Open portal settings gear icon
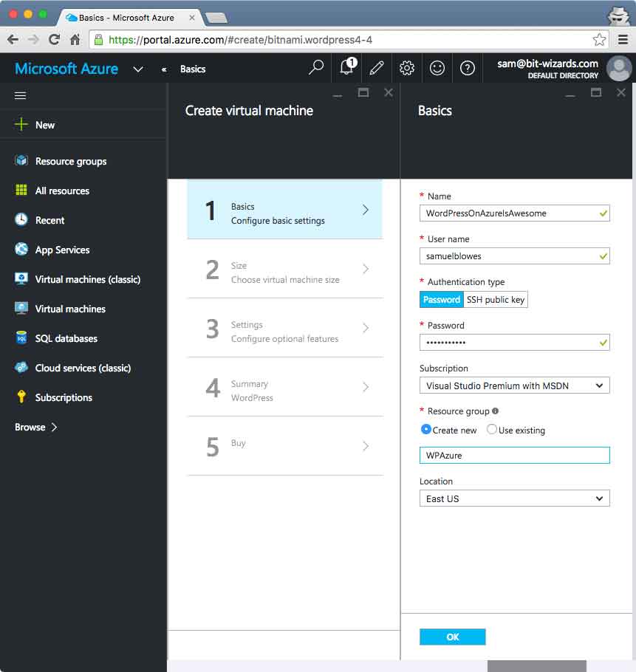Screen dimensions: 636x672 point(407,68)
